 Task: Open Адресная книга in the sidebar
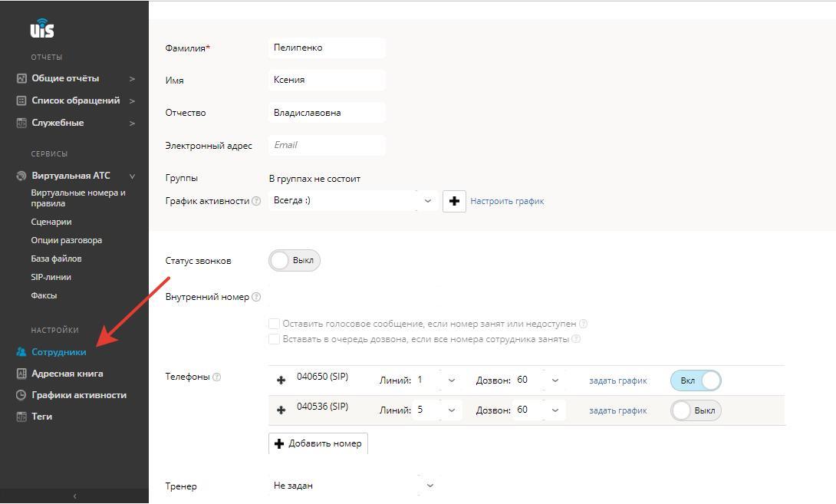coord(67,374)
